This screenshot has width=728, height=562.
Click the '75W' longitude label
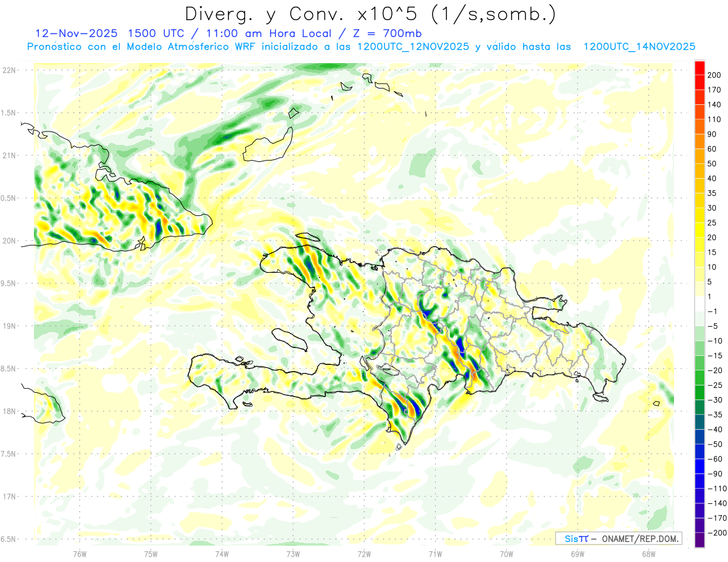151,554
